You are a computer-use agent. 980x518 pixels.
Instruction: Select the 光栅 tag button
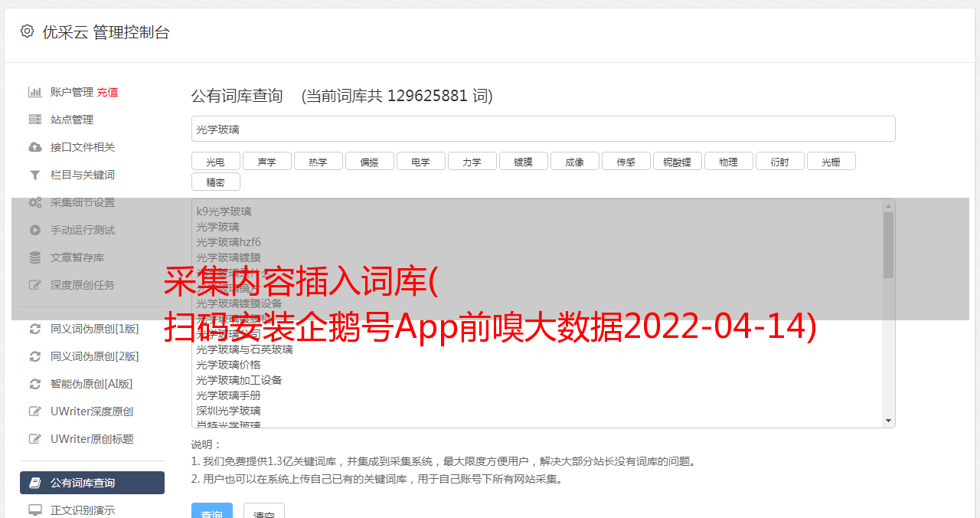click(x=831, y=161)
